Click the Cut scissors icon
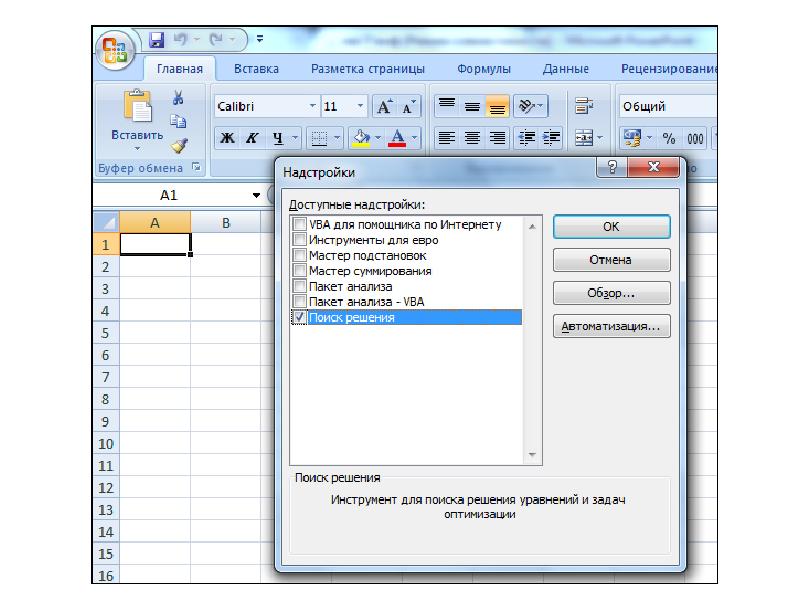The image size is (800, 600). (x=178, y=98)
